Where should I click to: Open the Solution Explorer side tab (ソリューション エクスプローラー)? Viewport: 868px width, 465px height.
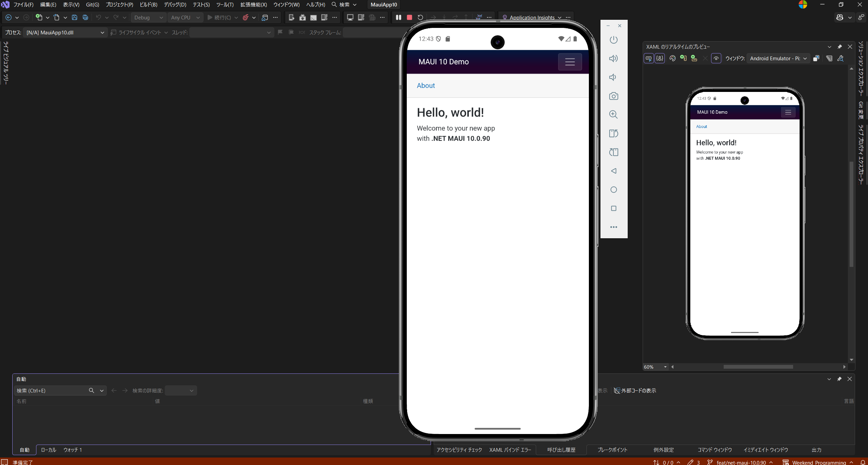point(861,68)
